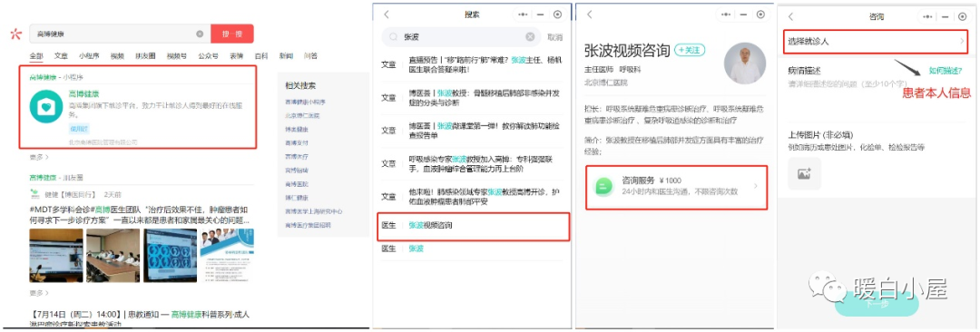The image size is (980, 332).
Task: Expand 更多 under mini program results
Action: (x=39, y=157)
